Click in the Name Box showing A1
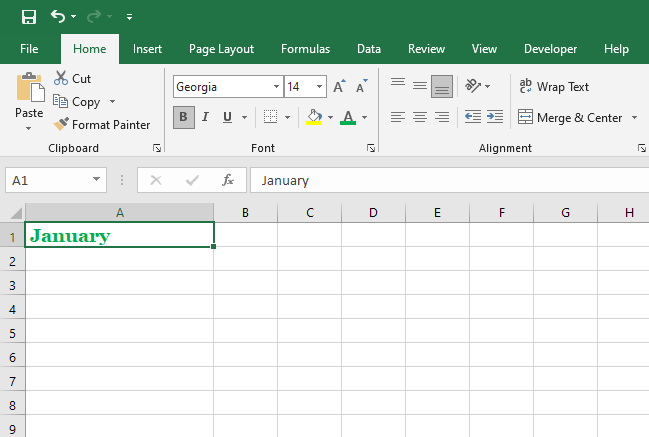 (48, 180)
